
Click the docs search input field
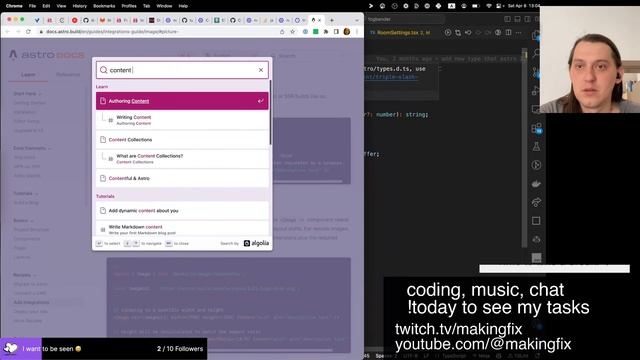point(182,70)
